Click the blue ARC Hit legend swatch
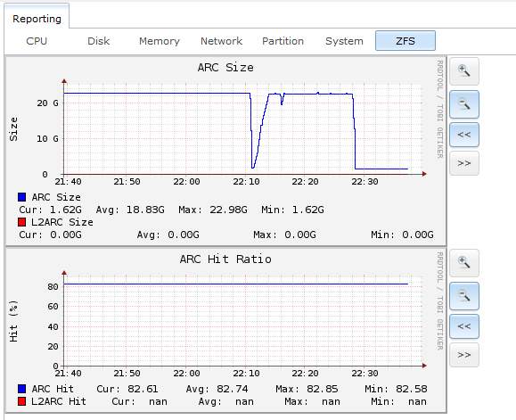The height and width of the screenshot is (420, 516). (22, 389)
